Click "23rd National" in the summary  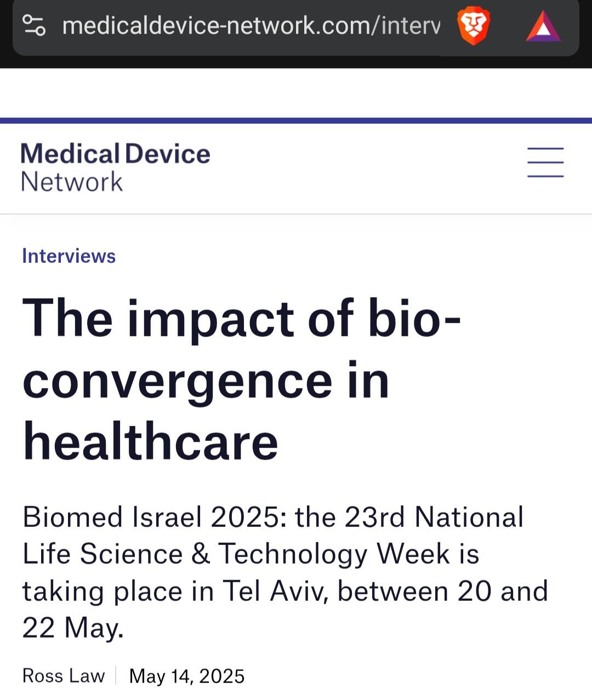(434, 517)
